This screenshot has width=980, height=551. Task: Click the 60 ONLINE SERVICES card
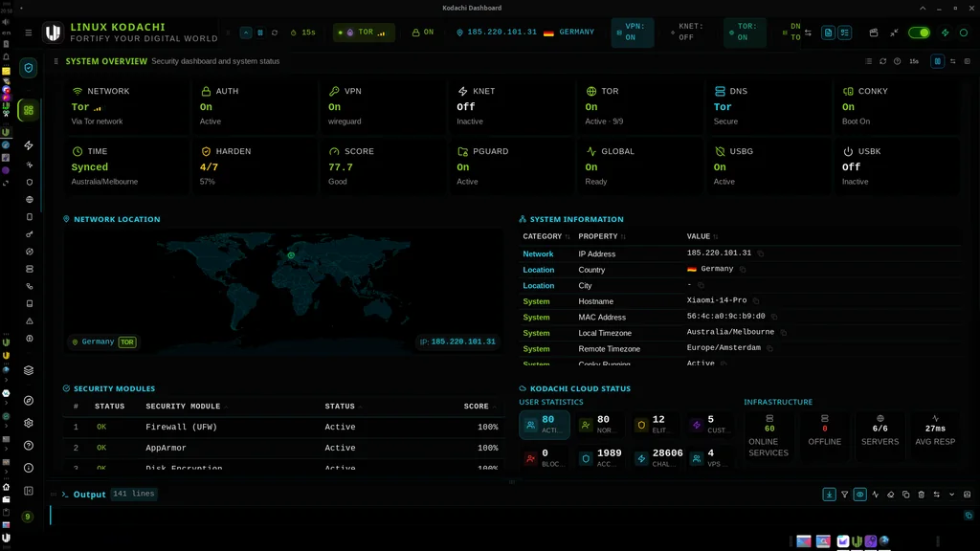click(x=768, y=434)
